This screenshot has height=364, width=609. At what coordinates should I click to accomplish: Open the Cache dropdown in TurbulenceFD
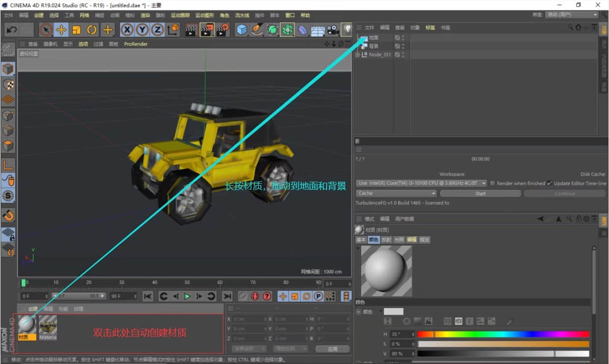tap(396, 194)
